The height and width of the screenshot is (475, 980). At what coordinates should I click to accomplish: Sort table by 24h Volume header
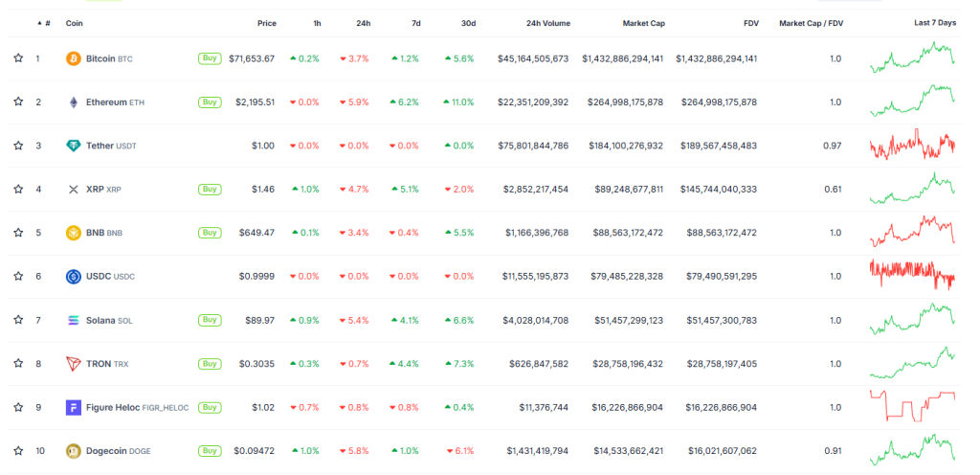[546, 22]
